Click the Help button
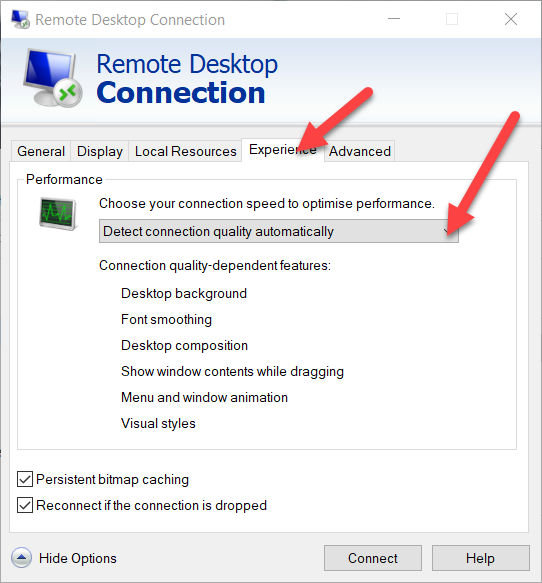The image size is (542, 583). point(480,558)
